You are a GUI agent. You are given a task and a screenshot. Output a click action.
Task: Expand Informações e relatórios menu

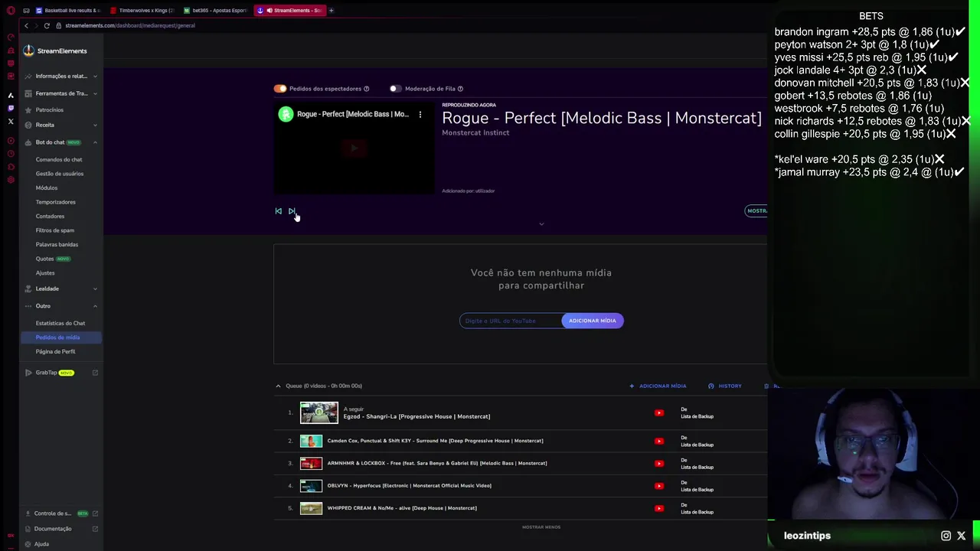click(x=60, y=76)
